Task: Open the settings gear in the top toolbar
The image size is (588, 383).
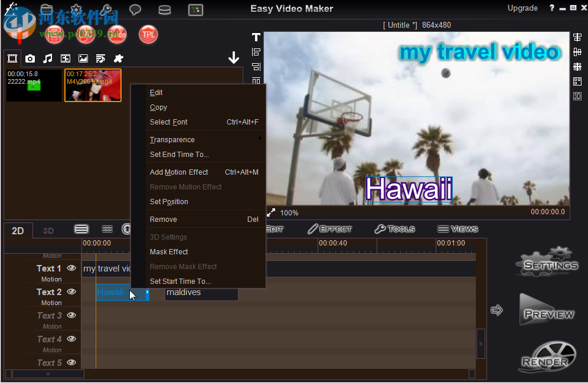Action: pos(76,9)
